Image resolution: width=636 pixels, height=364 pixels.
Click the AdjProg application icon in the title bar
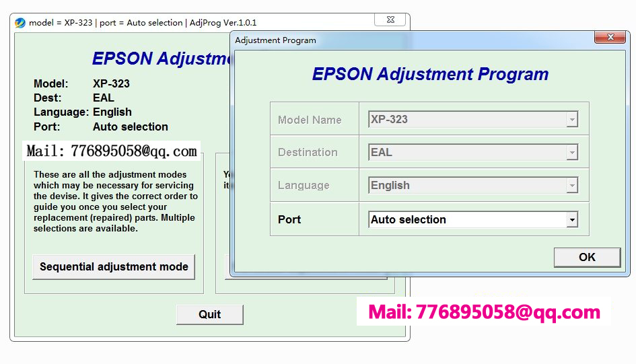pos(20,23)
